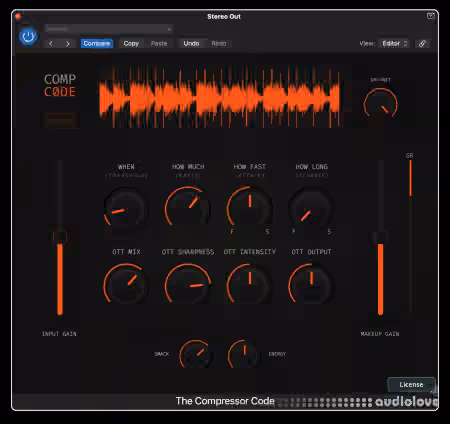Click the HOW LONG label text
The image size is (450, 424).
tap(311, 167)
